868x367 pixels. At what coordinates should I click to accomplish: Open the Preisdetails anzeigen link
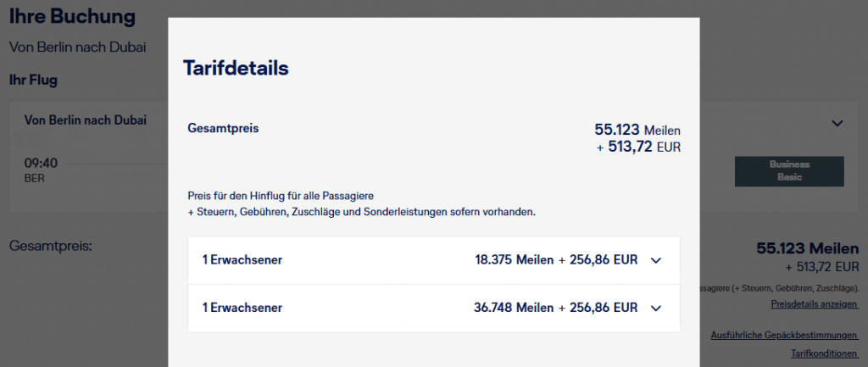coord(815,304)
